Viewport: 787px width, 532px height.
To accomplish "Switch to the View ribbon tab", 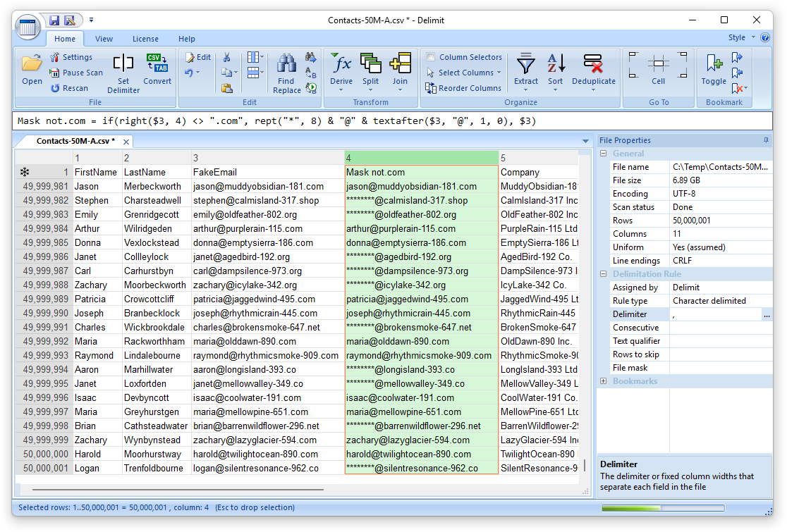I will (104, 39).
